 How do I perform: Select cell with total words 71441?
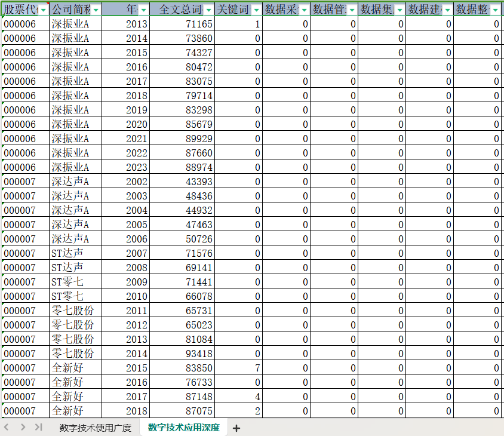[x=182, y=282]
